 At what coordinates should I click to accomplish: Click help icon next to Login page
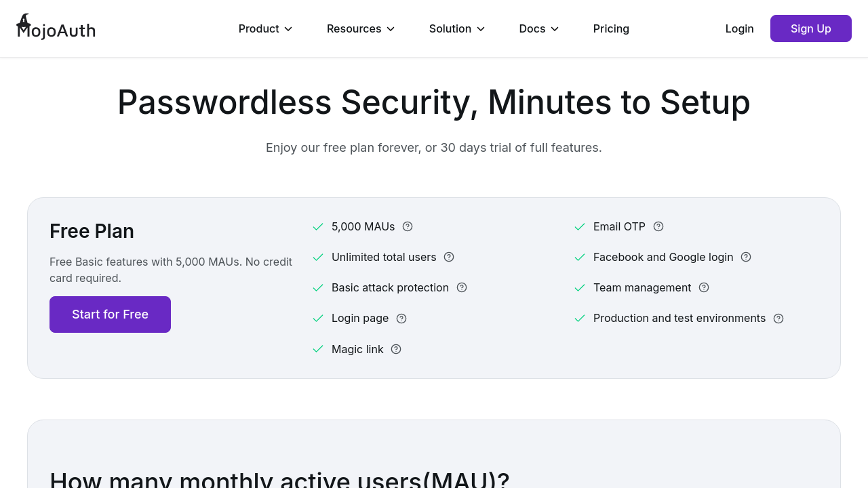point(401,319)
